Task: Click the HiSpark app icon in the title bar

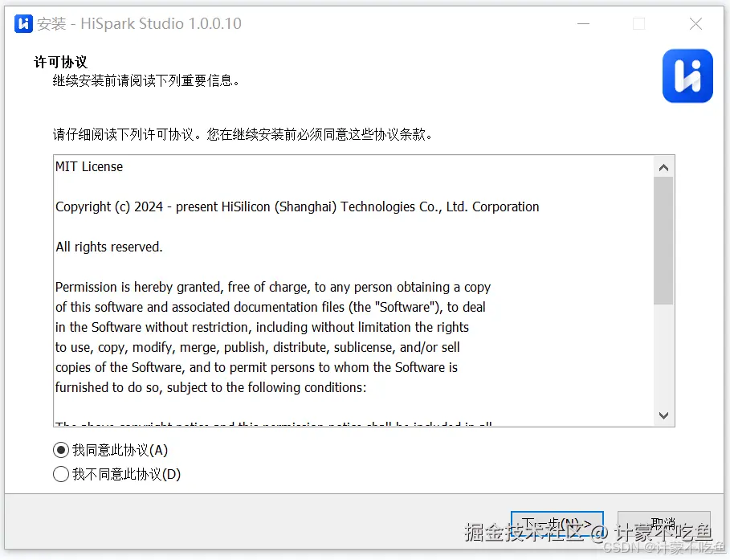Action: click(22, 24)
